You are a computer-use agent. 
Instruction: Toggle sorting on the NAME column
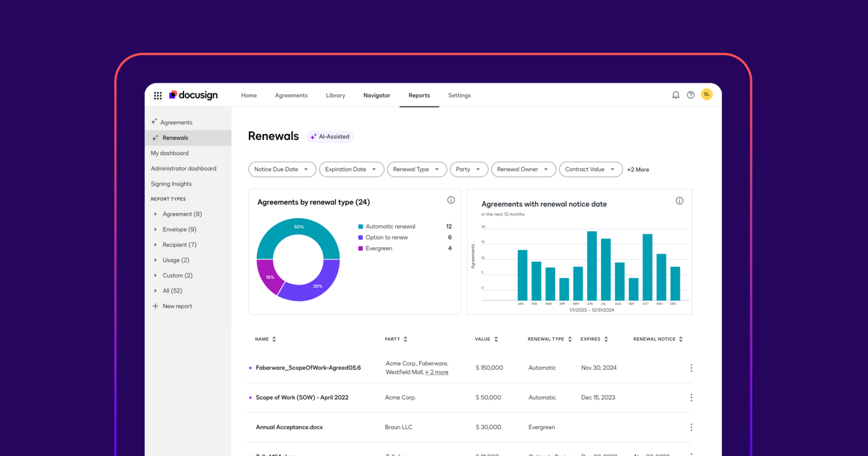coord(273,339)
